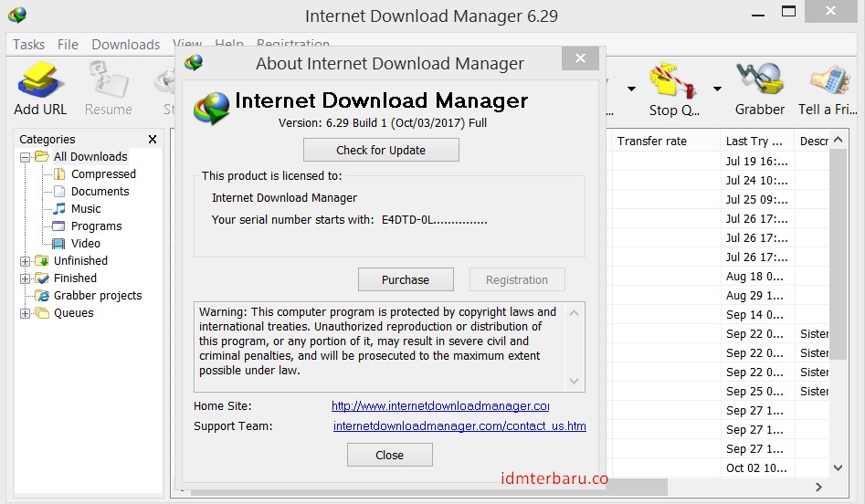Expand the Finished tree node
This screenshot has height=504, width=865.
click(x=25, y=278)
